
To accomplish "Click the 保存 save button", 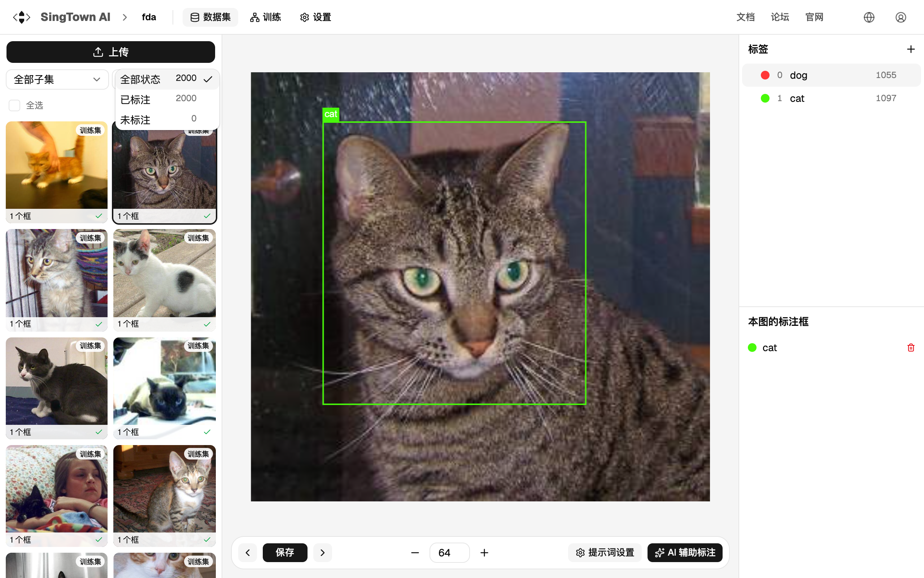I will tap(285, 552).
